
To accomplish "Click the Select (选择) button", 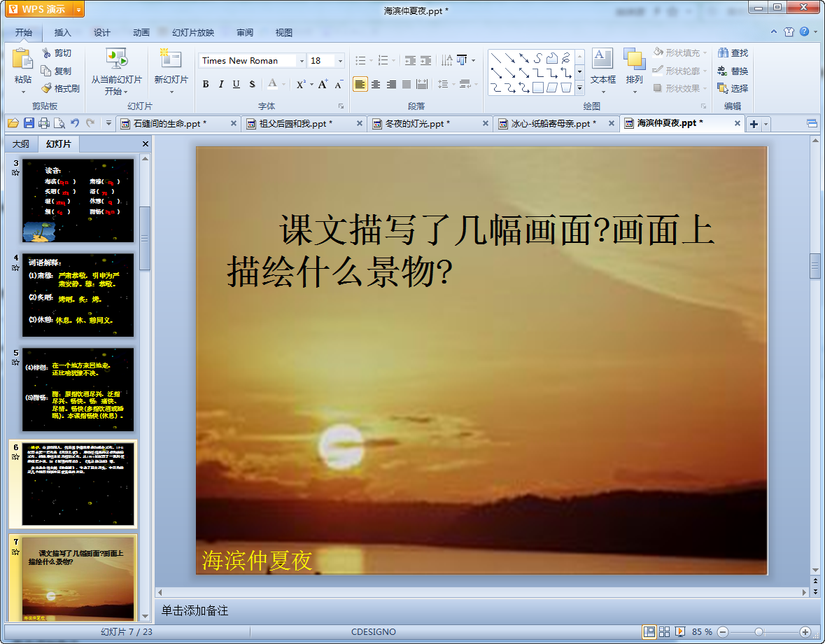I will [733, 88].
